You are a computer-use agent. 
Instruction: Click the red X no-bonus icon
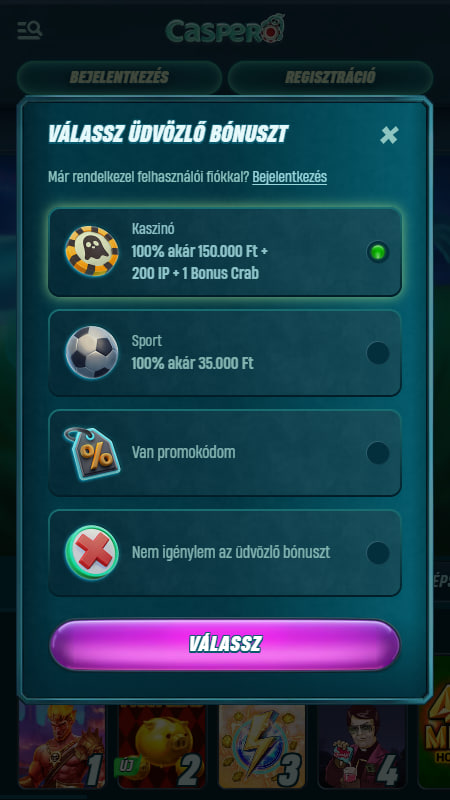(x=92, y=552)
